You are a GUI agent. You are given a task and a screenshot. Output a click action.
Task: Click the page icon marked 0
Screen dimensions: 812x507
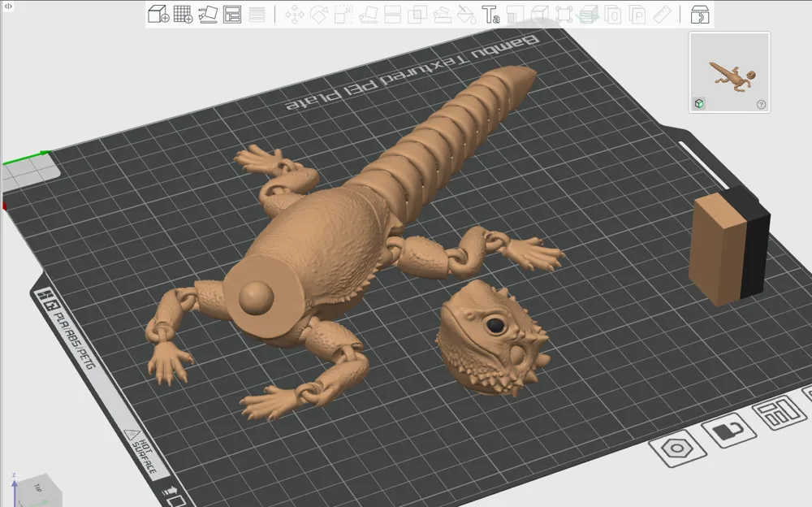point(613,15)
